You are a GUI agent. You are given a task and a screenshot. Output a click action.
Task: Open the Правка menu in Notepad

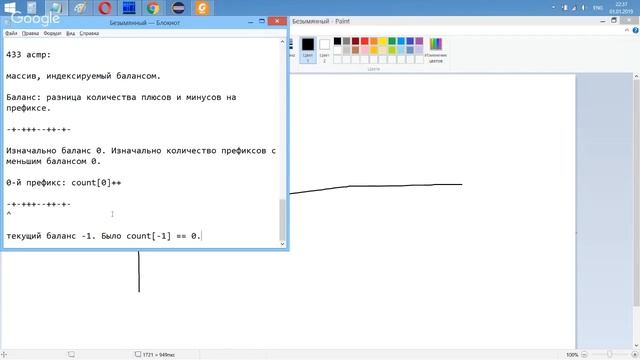click(30, 33)
